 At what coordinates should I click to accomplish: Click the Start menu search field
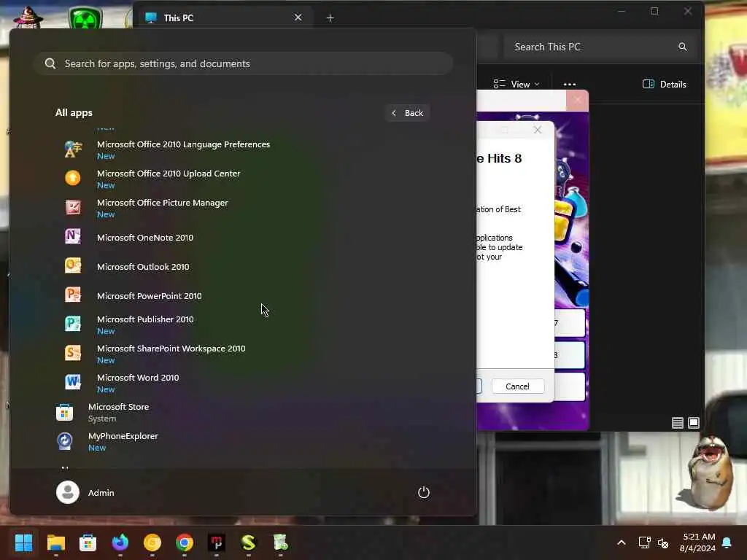244,63
